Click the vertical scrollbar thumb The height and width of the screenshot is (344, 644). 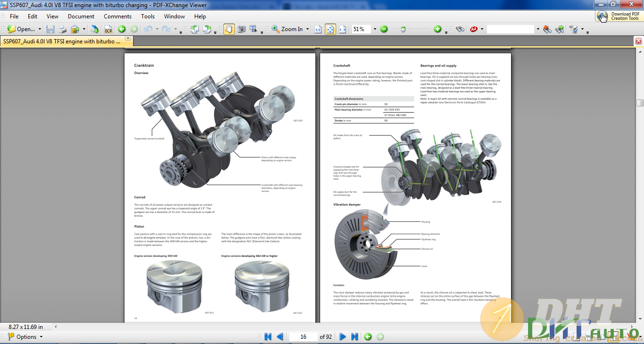640,103
